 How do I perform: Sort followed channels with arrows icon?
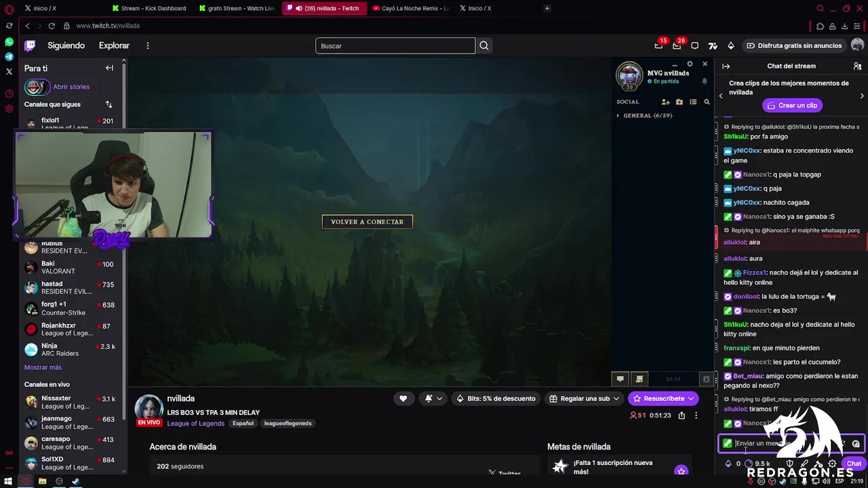(x=108, y=104)
